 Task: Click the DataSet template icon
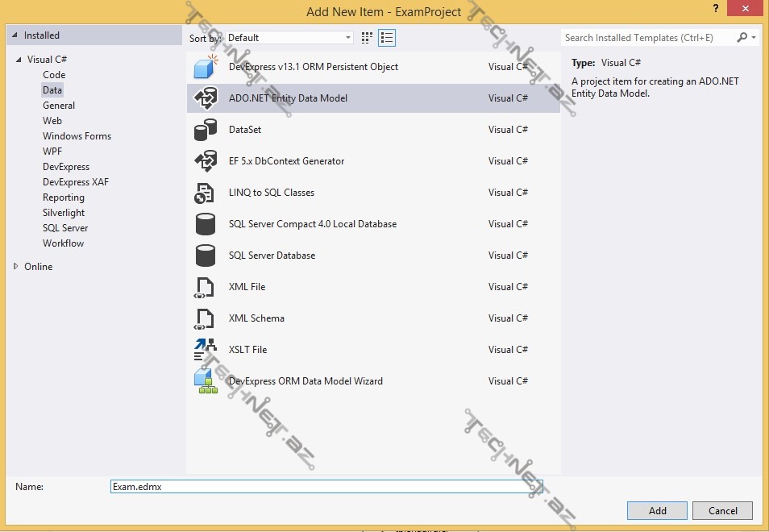coord(206,130)
